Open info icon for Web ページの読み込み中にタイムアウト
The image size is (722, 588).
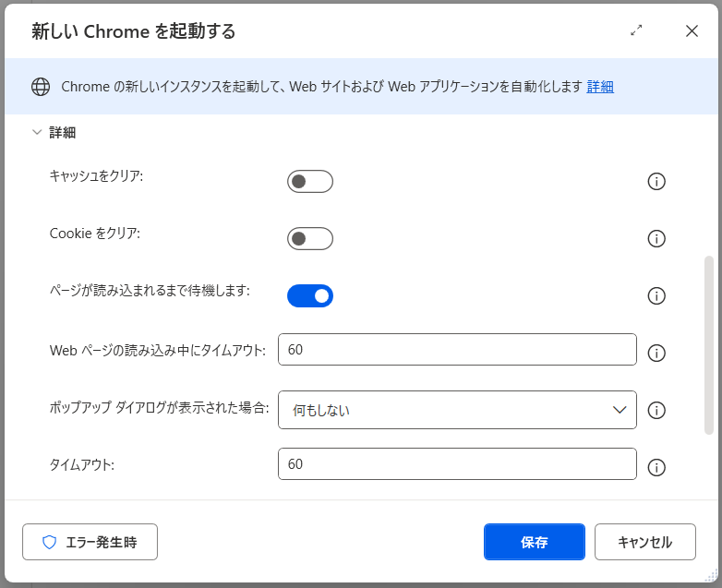(x=656, y=353)
